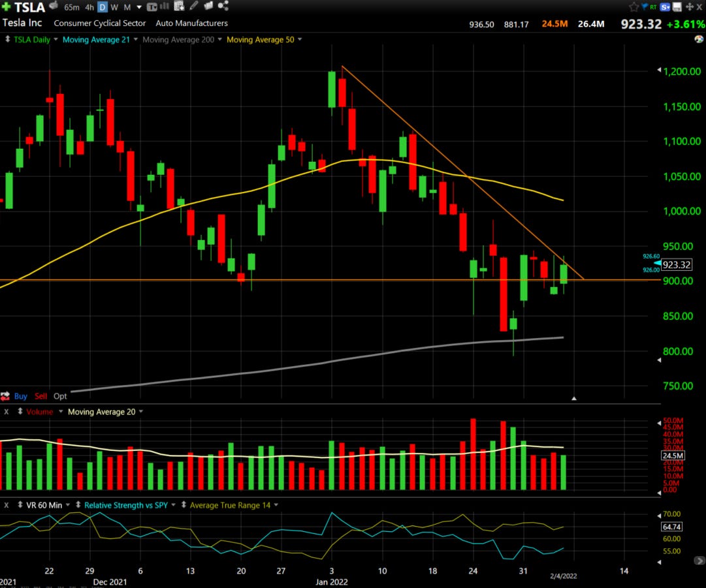Image resolution: width=706 pixels, height=588 pixels.
Task: Open the note stamp icon beside TSLA
Action: [54, 5]
